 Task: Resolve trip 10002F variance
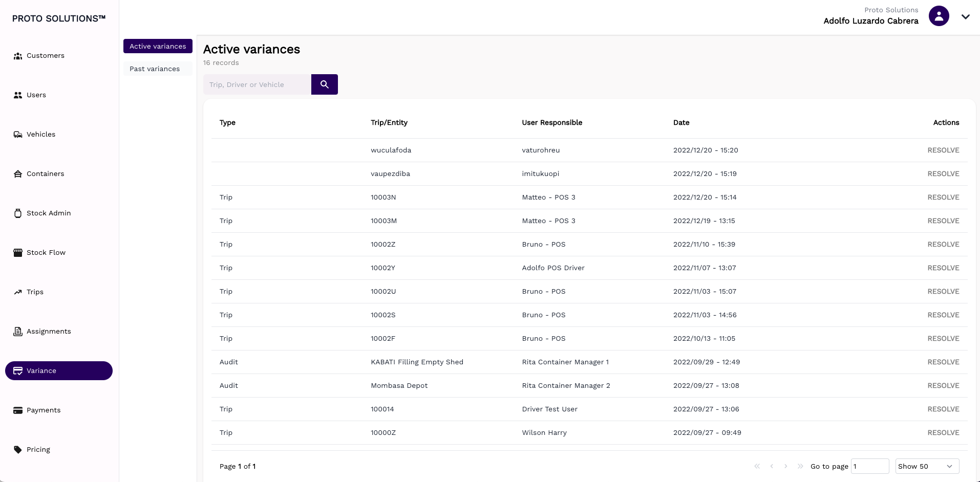click(943, 339)
